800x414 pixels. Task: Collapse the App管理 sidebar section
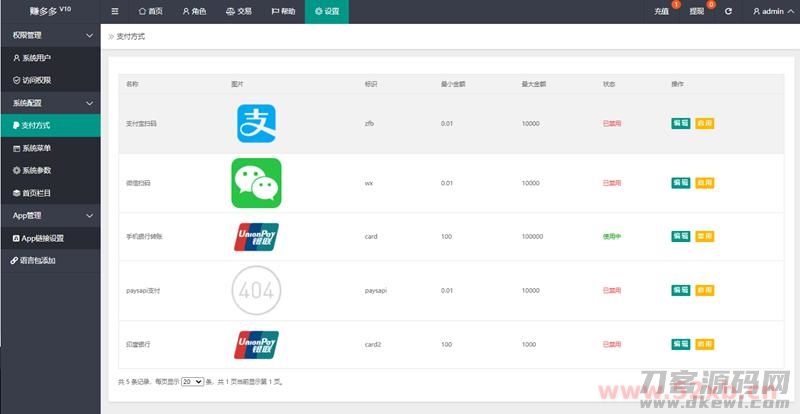pos(51,215)
